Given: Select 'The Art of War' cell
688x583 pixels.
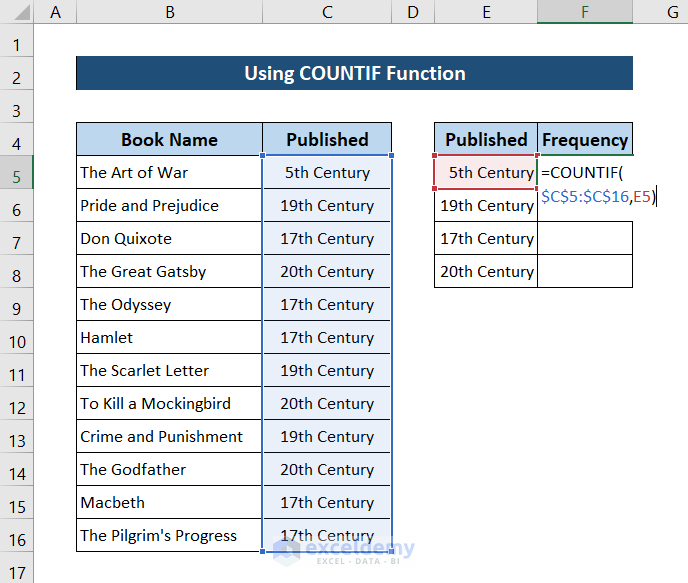Looking at the screenshot, I should coord(170,172).
